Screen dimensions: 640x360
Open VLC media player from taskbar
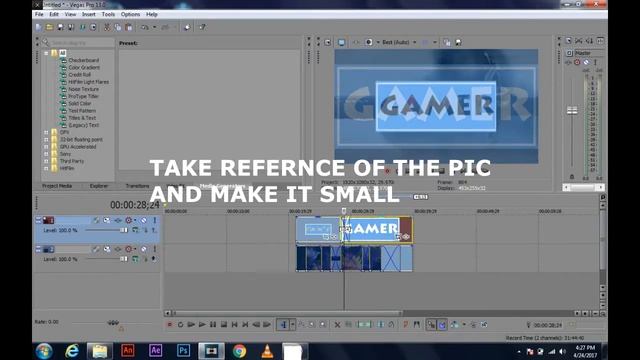[267, 351]
